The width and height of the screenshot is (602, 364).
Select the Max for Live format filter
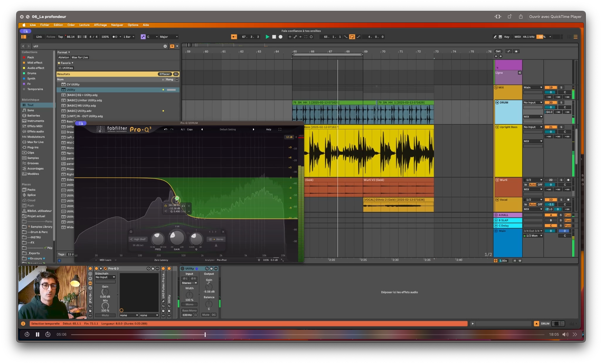[80, 57]
